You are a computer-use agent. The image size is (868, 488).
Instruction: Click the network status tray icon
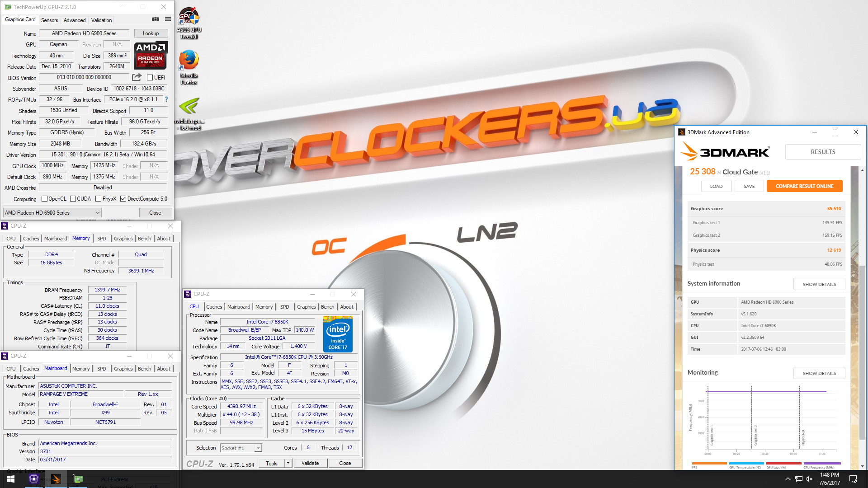point(799,479)
